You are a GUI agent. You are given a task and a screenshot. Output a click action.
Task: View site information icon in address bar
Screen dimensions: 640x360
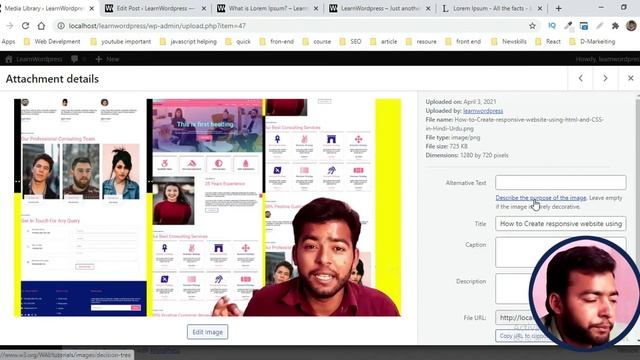click(61, 26)
